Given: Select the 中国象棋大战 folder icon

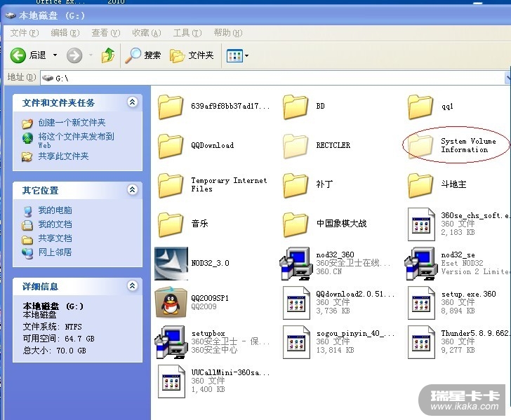Looking at the screenshot, I should 296,224.
